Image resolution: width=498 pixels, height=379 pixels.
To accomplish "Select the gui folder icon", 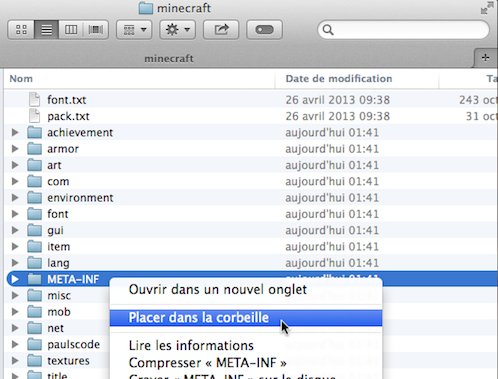I will [35, 230].
